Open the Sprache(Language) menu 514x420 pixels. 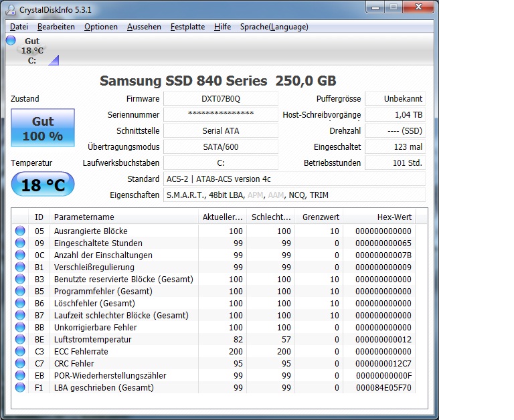274,27
